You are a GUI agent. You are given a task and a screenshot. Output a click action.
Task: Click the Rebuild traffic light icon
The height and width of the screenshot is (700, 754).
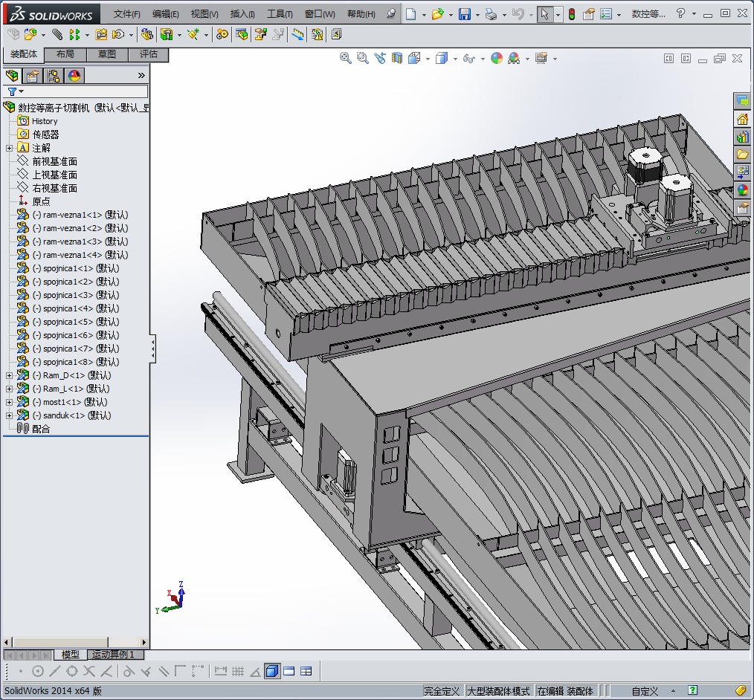click(x=571, y=14)
